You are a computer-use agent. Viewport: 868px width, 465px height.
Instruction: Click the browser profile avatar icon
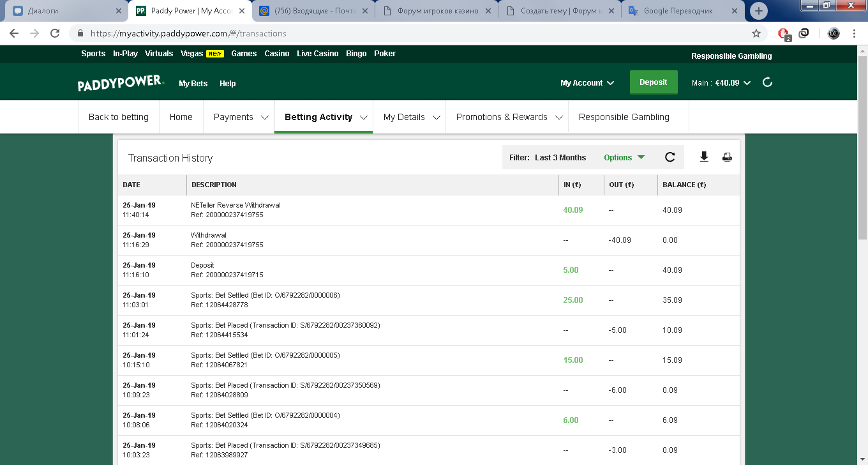(x=834, y=33)
